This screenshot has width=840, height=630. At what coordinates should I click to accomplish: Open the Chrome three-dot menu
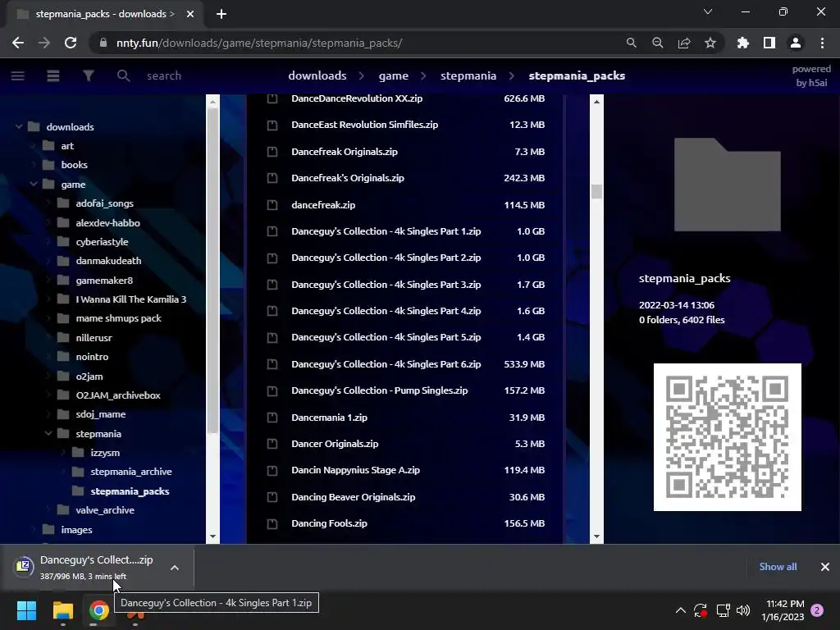tap(822, 43)
